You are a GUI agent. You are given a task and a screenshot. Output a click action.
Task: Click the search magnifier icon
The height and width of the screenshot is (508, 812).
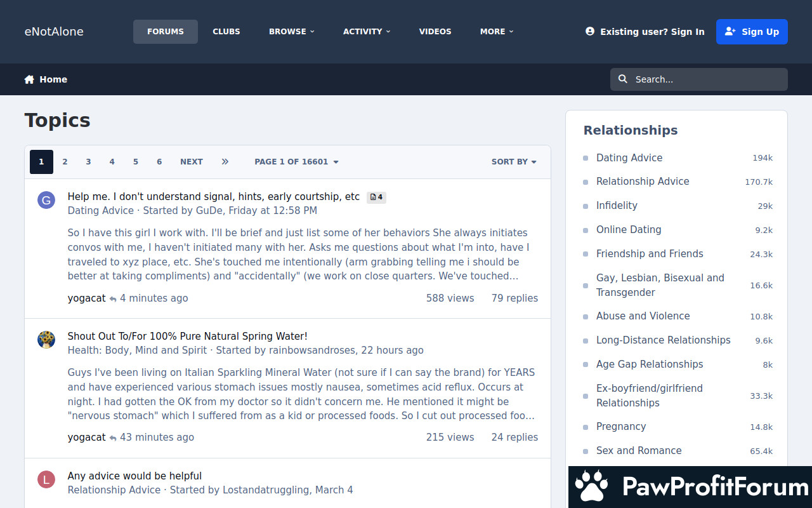coord(623,79)
